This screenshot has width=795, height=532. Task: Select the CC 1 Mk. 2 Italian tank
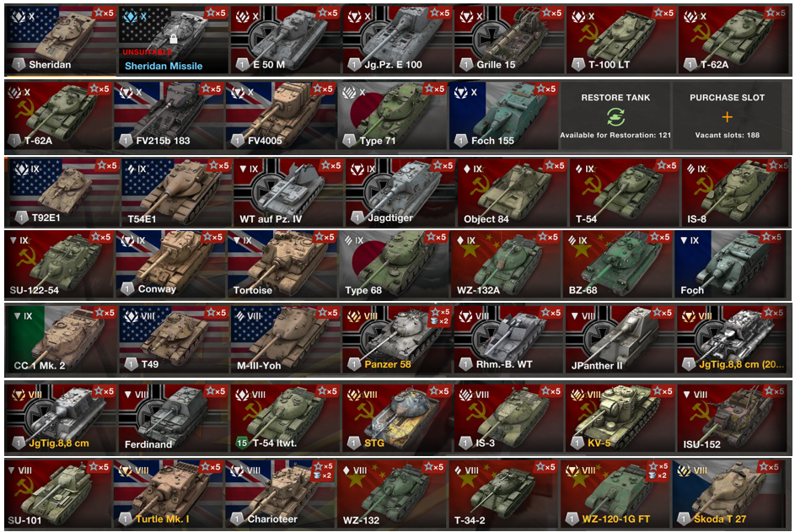tap(61, 340)
